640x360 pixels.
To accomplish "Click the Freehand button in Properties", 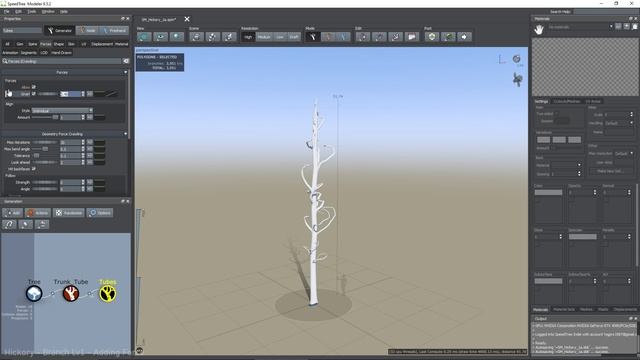I will 114,31.
